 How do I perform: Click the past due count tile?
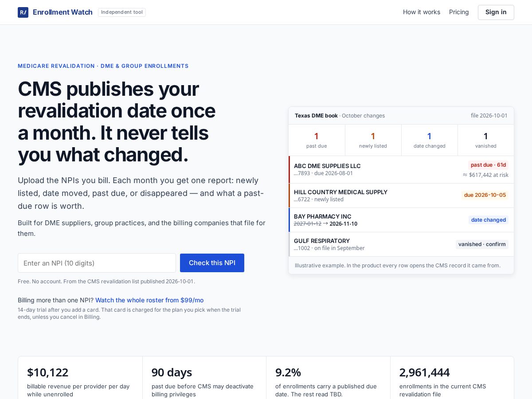pos(317,140)
